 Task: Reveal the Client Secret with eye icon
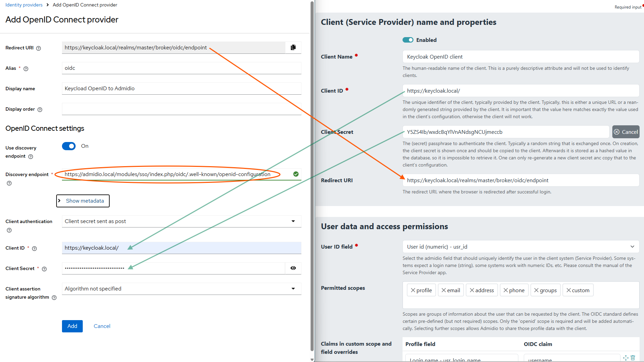[293, 268]
